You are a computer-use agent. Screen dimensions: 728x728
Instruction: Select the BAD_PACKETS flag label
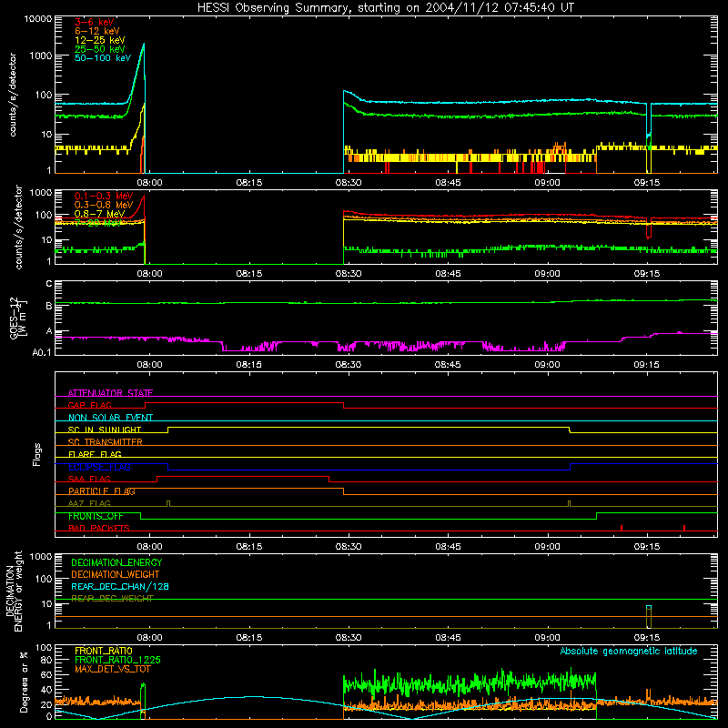tap(99, 528)
